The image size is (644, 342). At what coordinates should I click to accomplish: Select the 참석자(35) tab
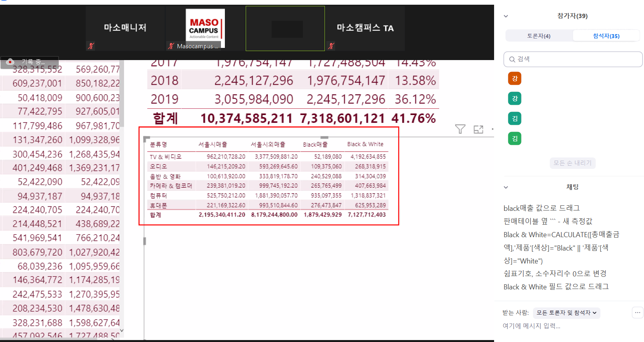pyautogui.click(x=606, y=36)
